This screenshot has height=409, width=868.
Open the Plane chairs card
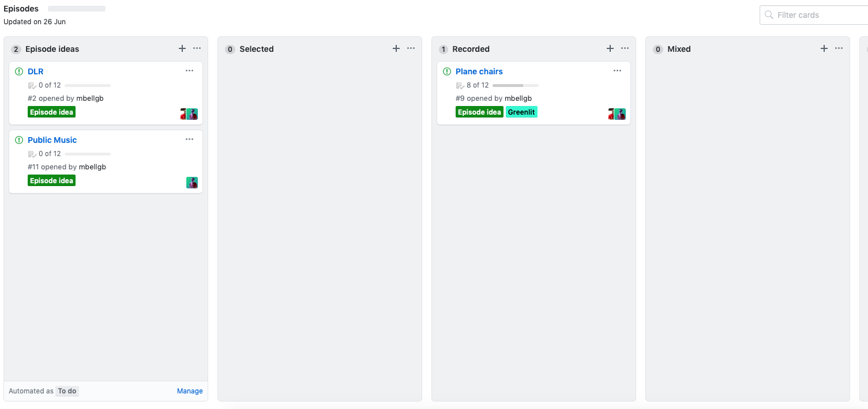pos(479,71)
